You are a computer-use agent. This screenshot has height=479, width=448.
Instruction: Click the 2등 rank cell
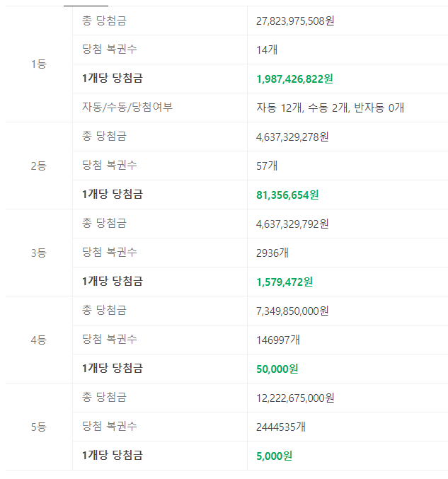[38, 166]
